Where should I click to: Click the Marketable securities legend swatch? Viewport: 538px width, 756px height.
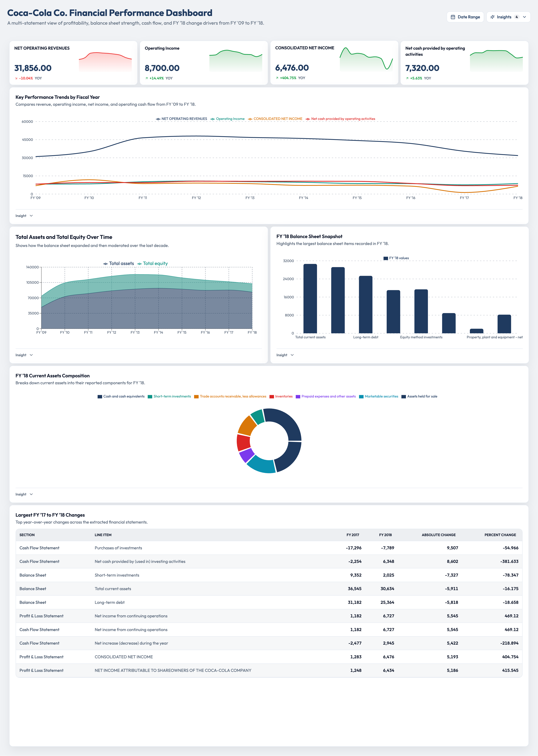pos(361,397)
